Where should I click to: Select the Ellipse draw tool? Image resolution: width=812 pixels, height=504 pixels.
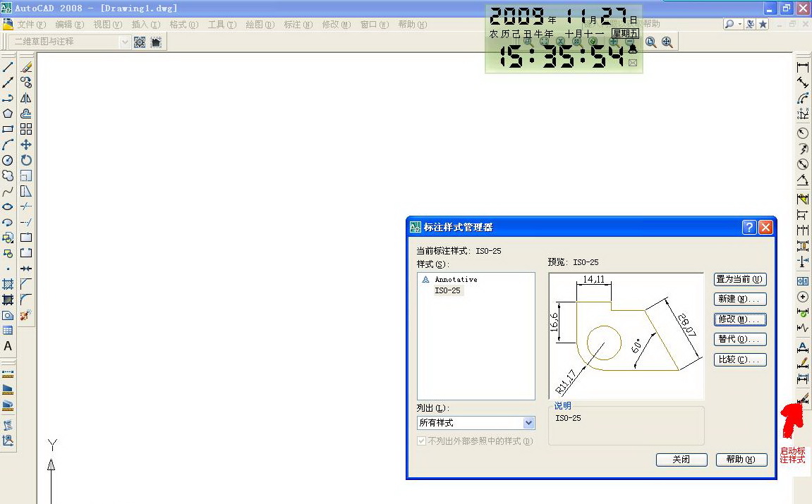coord(8,207)
